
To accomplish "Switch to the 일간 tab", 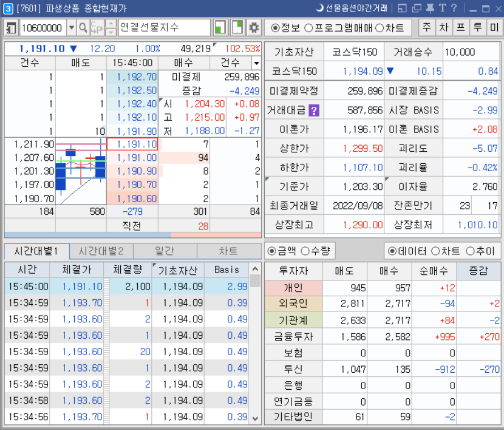I will click(x=165, y=251).
